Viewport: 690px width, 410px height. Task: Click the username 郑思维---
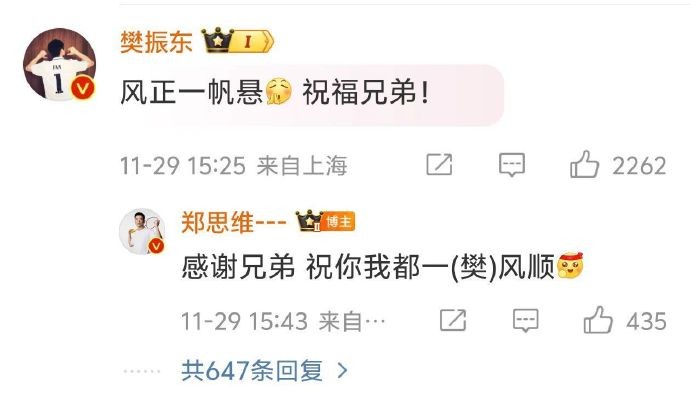234,222
